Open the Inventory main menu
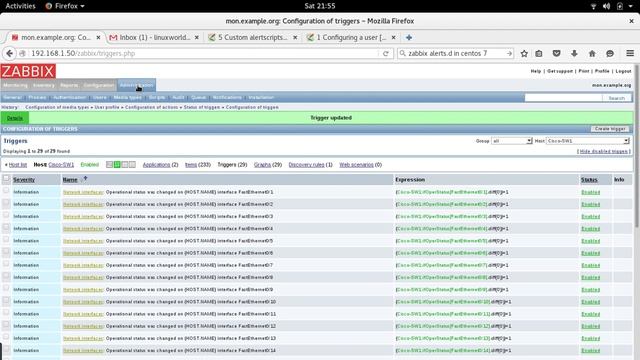 pos(44,85)
